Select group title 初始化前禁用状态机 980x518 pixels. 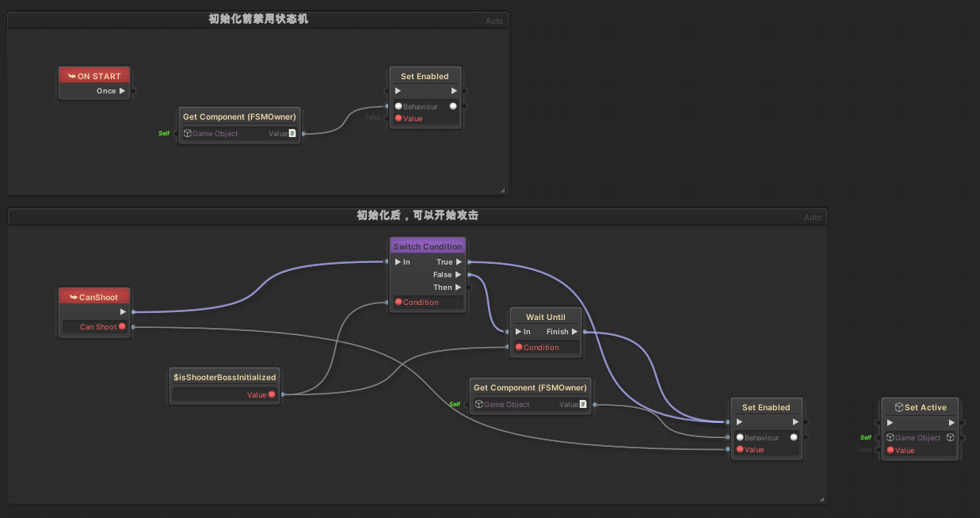click(x=258, y=19)
